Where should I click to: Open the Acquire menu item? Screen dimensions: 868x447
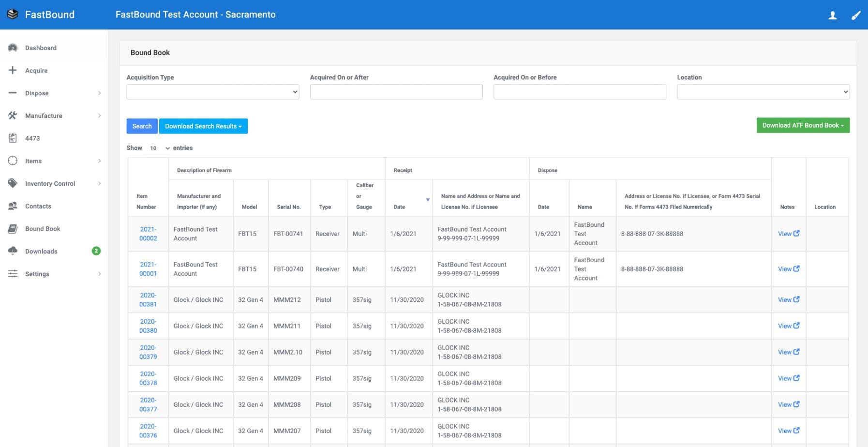coord(36,71)
